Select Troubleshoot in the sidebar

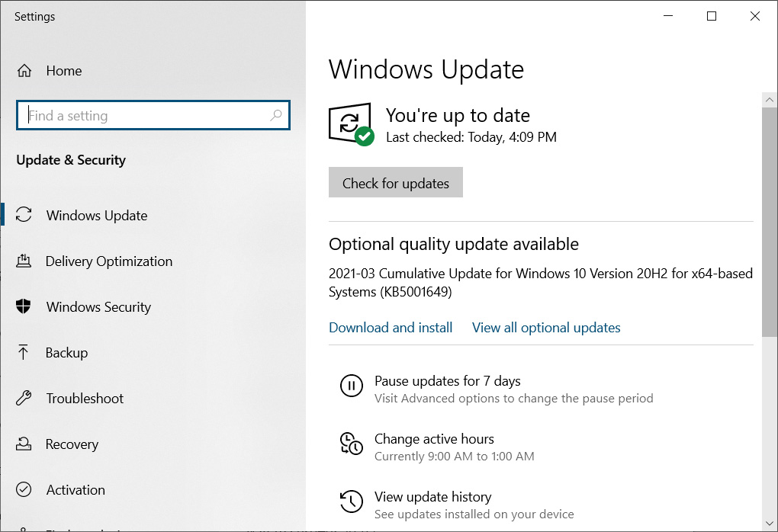tap(85, 398)
